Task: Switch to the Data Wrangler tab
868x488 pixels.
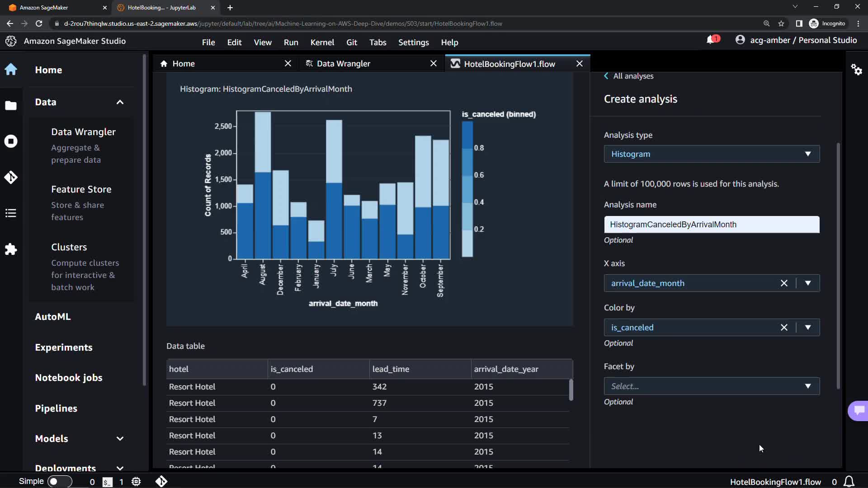Action: 344,64
